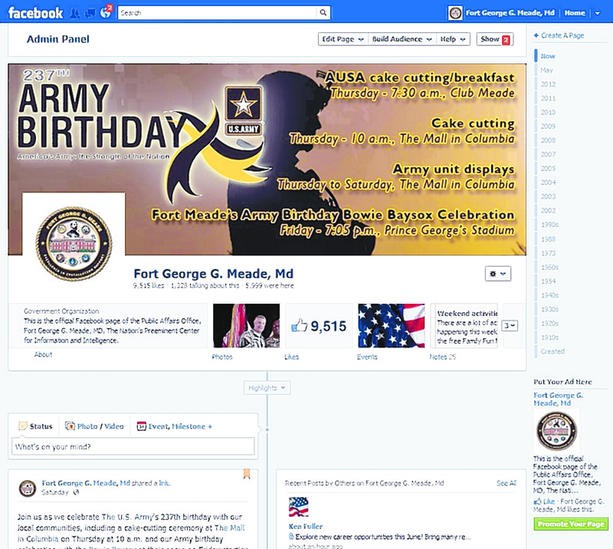The width and height of the screenshot is (613, 549).
Task: Open Help dropdown in Admin Panel
Action: (x=452, y=39)
